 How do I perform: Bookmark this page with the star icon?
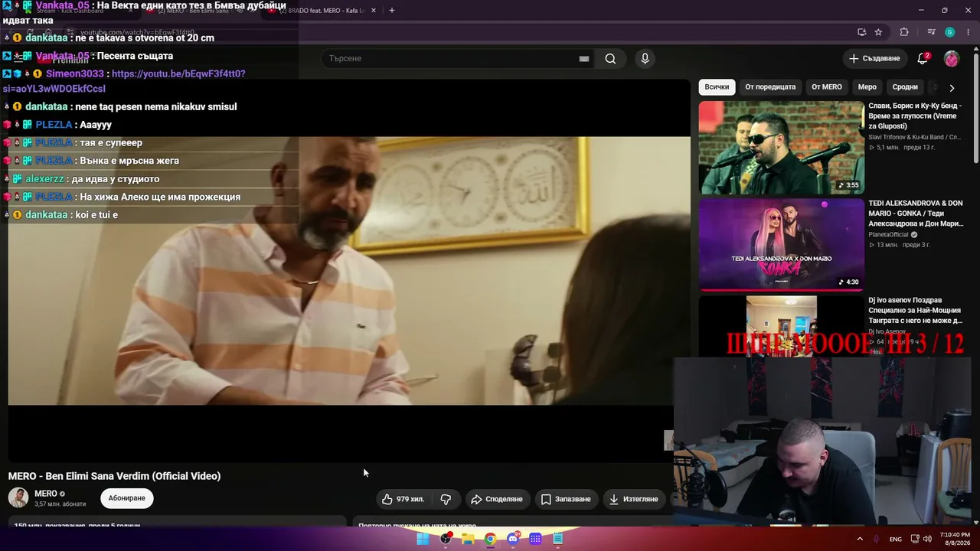878,32
